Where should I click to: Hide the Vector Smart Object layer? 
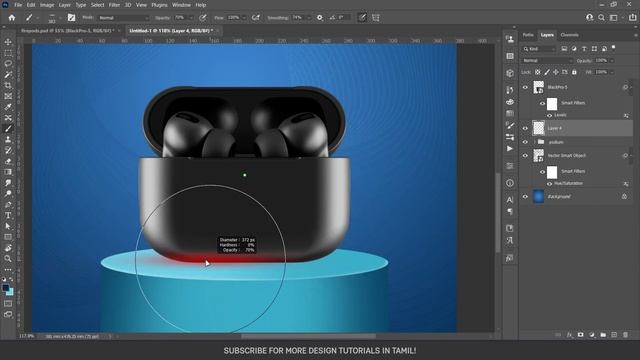pos(525,156)
